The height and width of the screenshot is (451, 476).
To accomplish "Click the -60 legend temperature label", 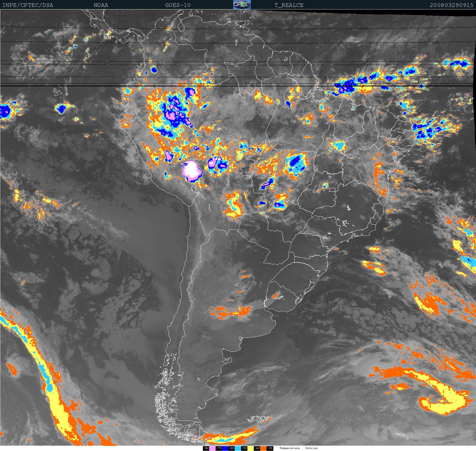I will pos(231,448).
